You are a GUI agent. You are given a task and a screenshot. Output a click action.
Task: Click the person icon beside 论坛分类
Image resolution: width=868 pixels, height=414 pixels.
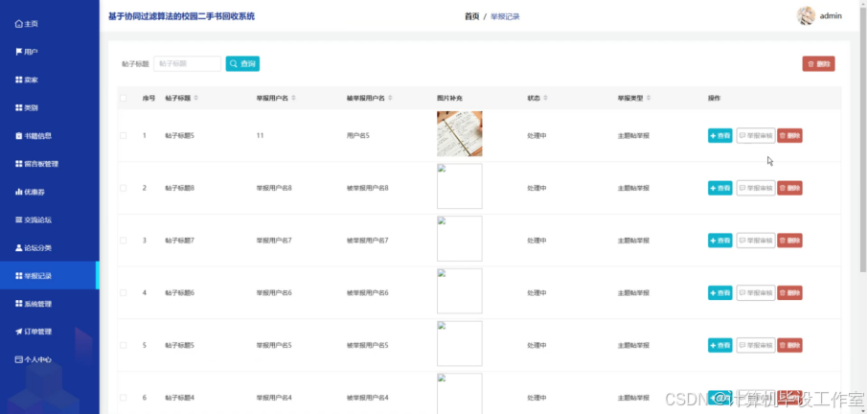point(19,247)
